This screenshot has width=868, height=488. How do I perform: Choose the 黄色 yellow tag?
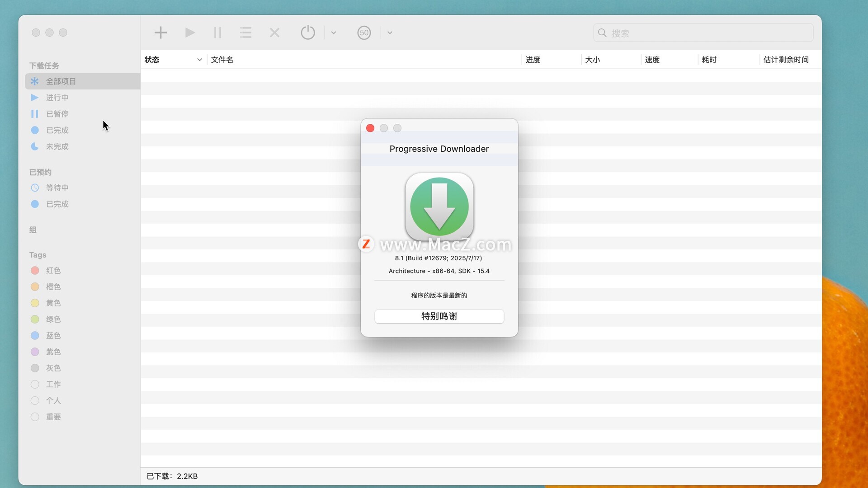83,303
